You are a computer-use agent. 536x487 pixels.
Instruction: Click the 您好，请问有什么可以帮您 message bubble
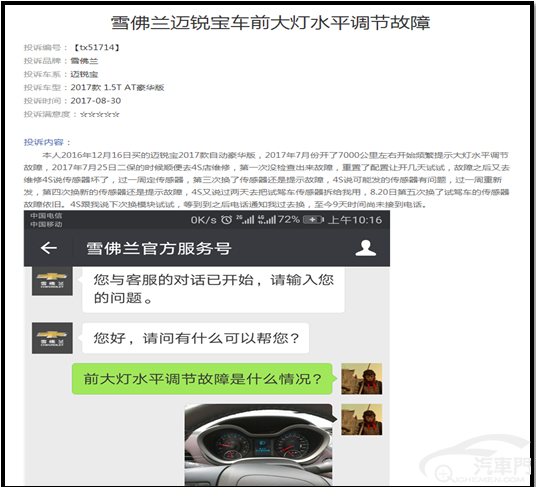(x=196, y=338)
